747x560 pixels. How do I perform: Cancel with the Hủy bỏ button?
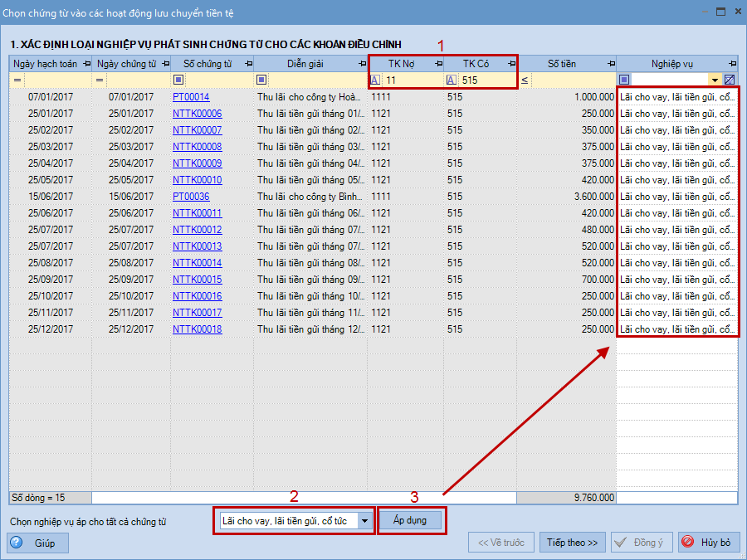click(x=708, y=543)
